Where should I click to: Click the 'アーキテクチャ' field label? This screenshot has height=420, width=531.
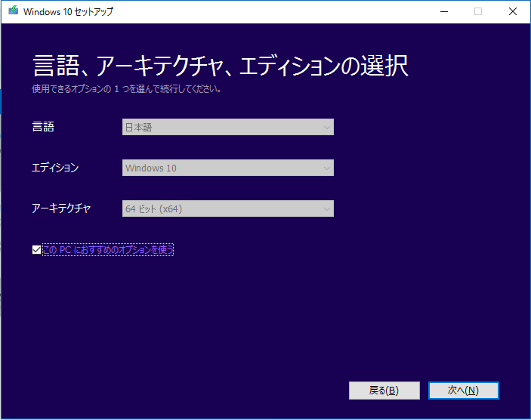pyautogui.click(x=61, y=208)
